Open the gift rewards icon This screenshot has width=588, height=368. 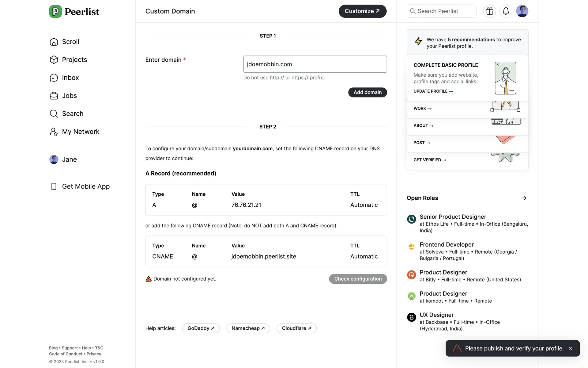[489, 11]
